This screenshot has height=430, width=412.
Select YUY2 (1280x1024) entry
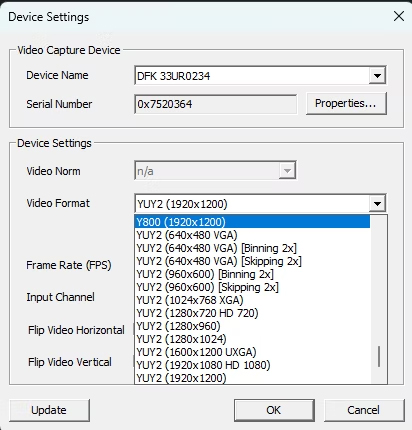click(x=252, y=339)
